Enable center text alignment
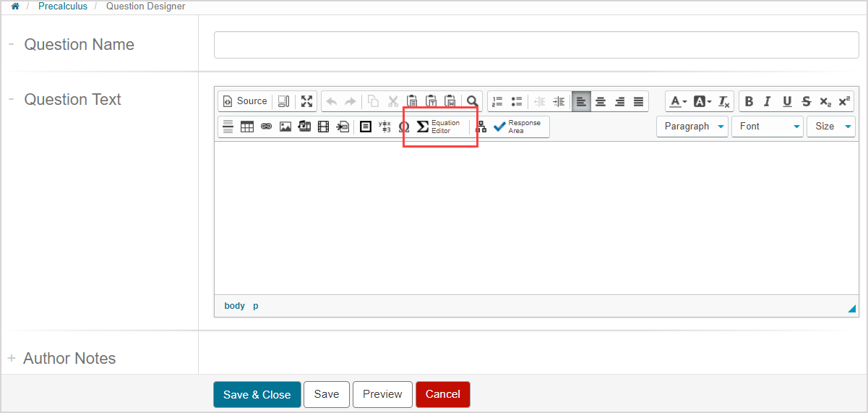Viewport: 868px width, 413px height. click(x=600, y=101)
